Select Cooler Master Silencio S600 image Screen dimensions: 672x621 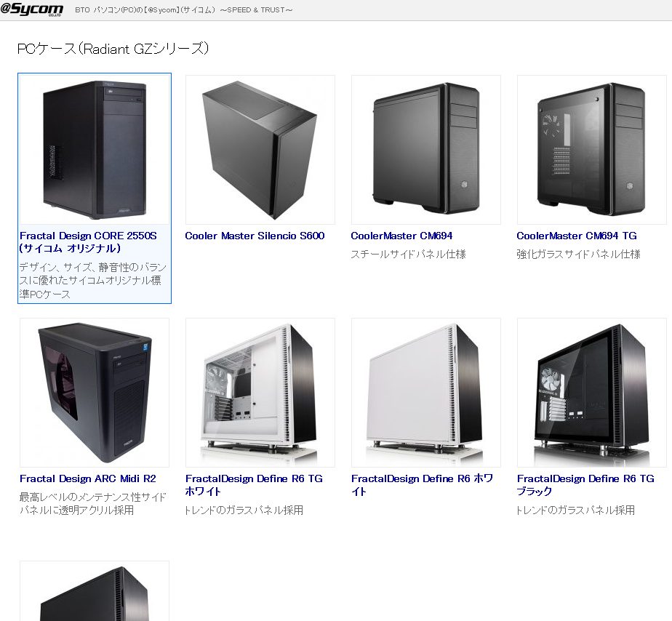(x=260, y=150)
